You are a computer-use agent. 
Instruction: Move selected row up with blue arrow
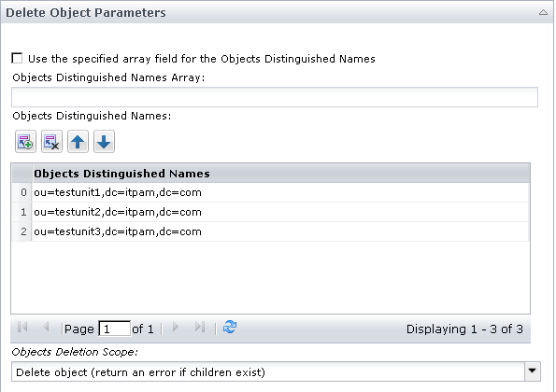pos(78,142)
